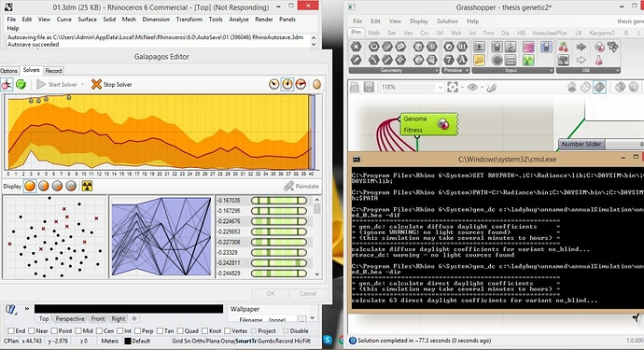Switch to the Record tab

[x=53, y=71]
